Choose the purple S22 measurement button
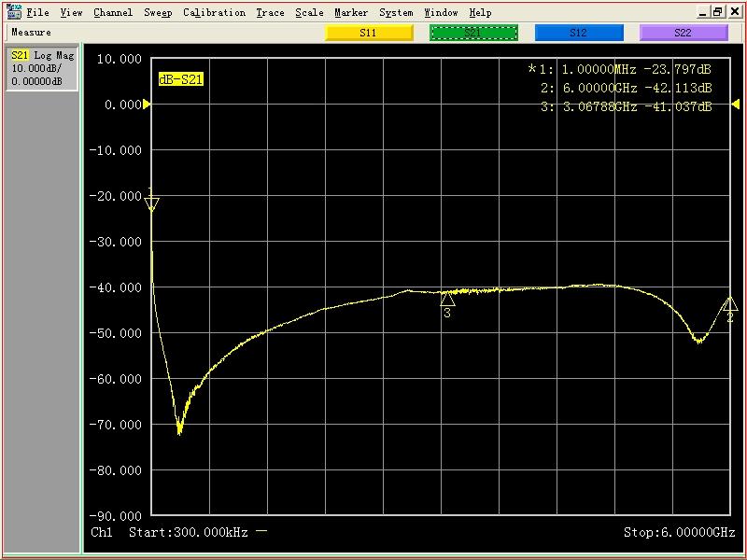Image resolution: width=747 pixels, height=560 pixels. (x=683, y=33)
